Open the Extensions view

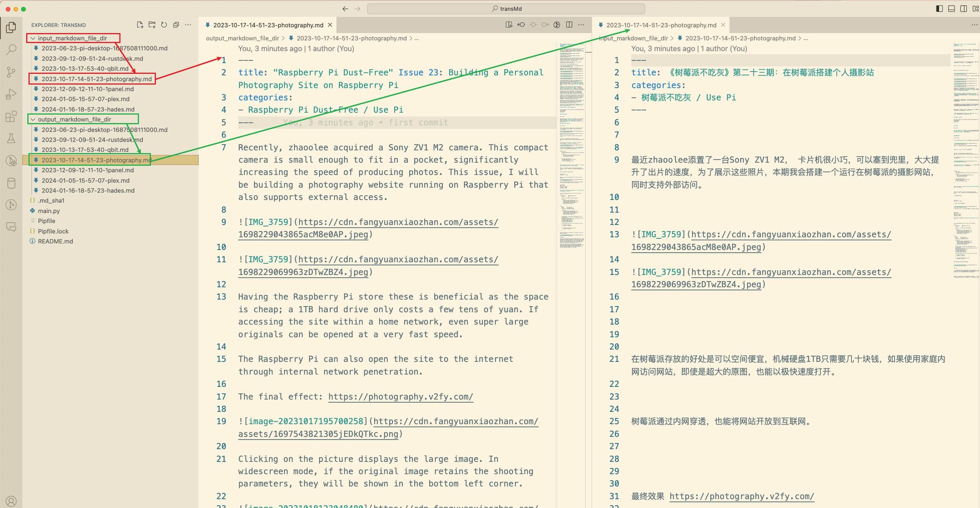11,116
